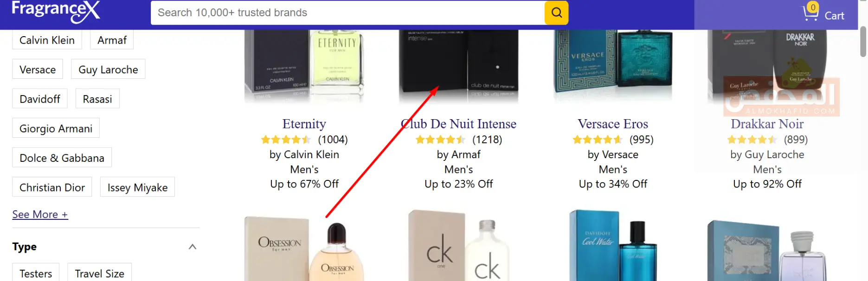Open Versace Eros product link
This screenshot has width=868, height=281.
point(613,124)
